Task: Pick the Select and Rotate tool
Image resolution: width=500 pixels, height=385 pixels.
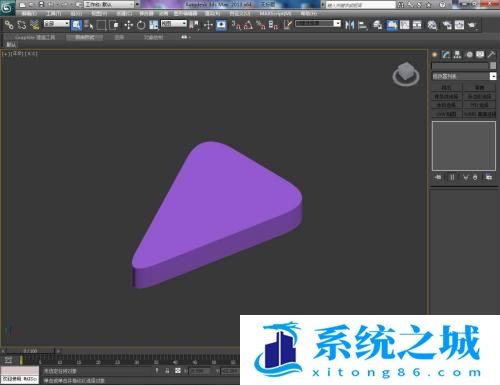Action: tap(141, 25)
